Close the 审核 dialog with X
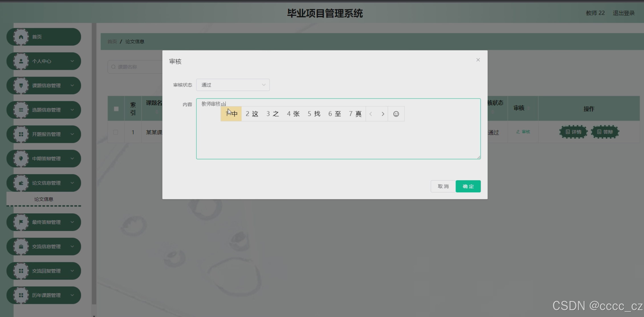 tap(478, 60)
